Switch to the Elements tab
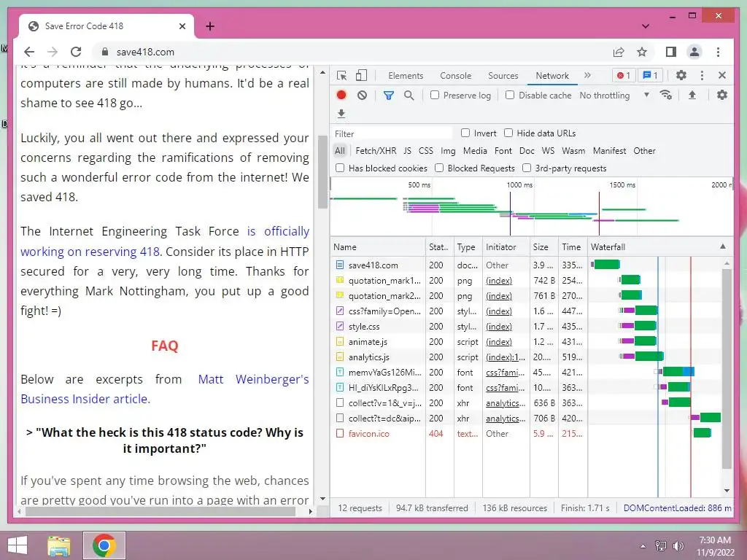The image size is (747, 560). [406, 76]
